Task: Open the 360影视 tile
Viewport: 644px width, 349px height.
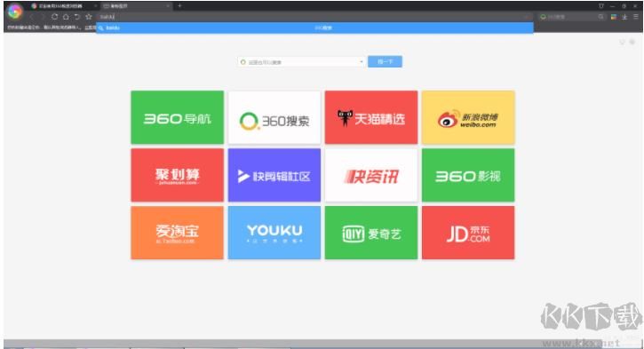Action: point(468,175)
